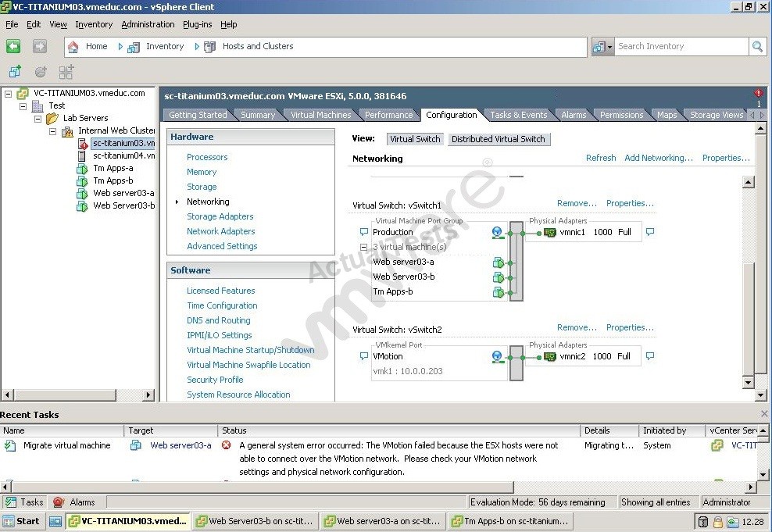Click into the Search Inventory field
The width and height of the screenshot is (772, 532).
[681, 47]
